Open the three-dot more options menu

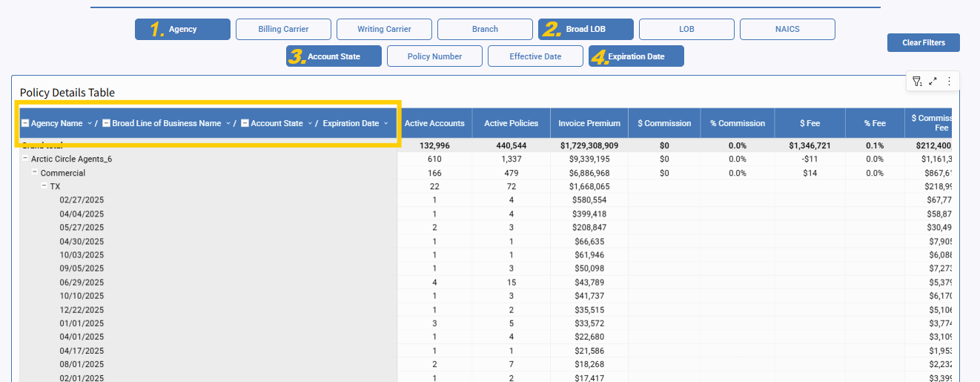tap(949, 82)
